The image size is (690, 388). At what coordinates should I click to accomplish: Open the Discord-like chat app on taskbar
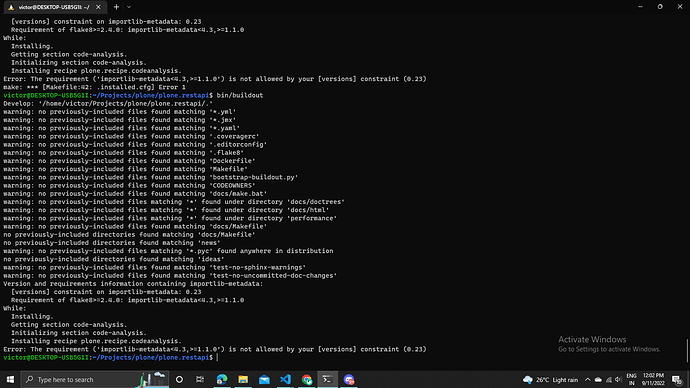coord(349,379)
